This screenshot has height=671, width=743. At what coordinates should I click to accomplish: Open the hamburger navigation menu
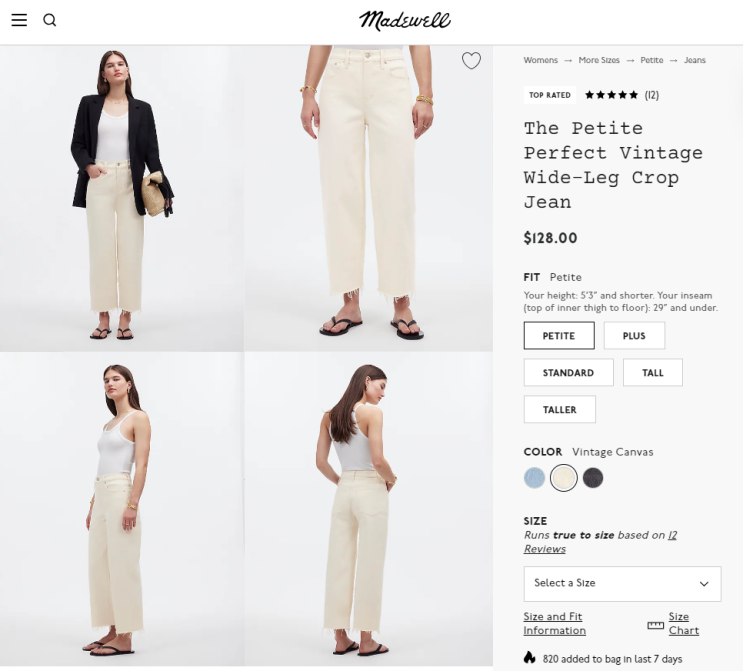(19, 20)
